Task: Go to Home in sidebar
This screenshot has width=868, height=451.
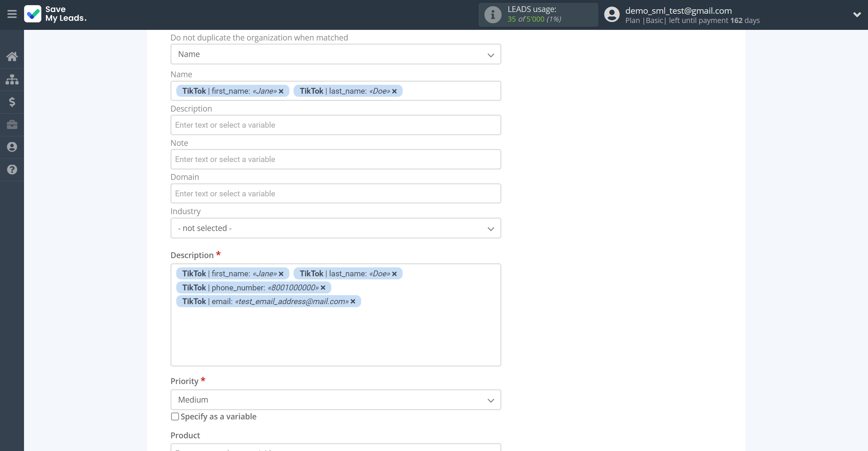Action: tap(12, 56)
